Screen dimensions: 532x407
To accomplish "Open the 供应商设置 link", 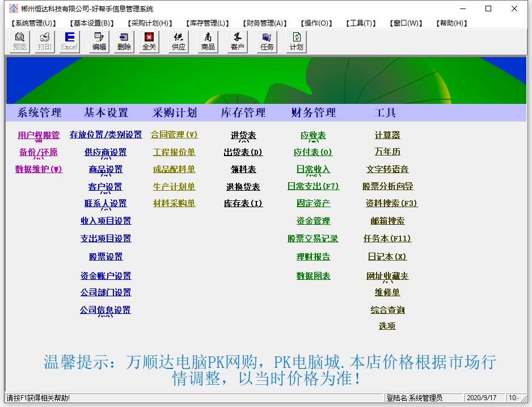I will click(105, 152).
